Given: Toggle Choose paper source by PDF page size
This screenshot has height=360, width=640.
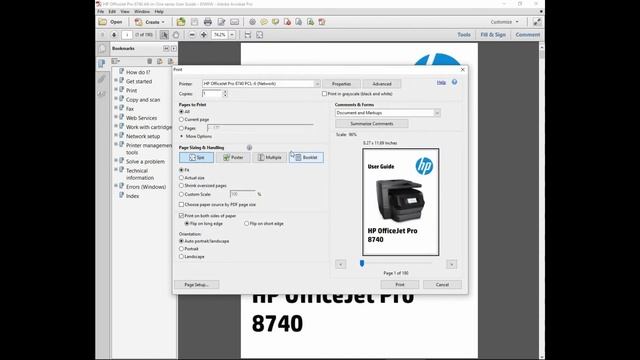Looking at the screenshot, I should (x=182, y=204).
